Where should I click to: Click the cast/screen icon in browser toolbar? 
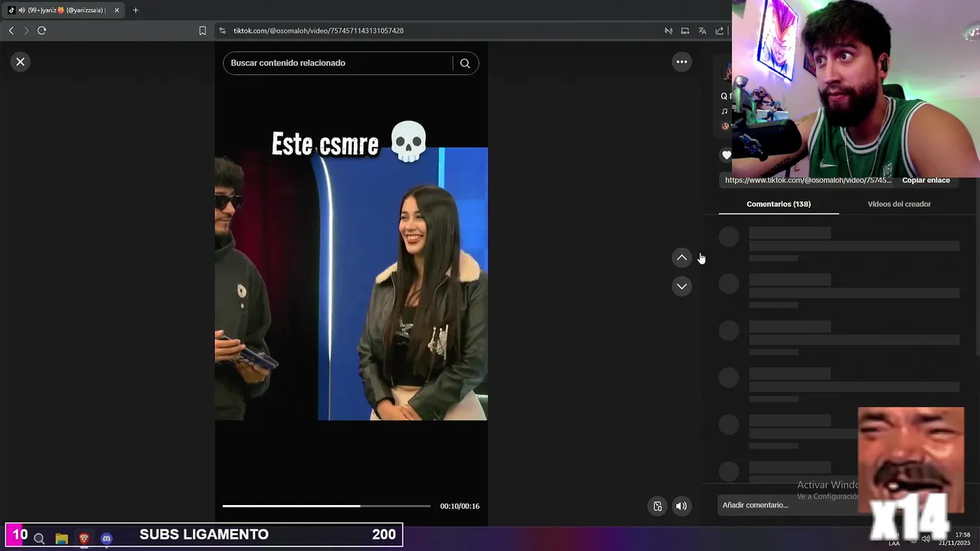(685, 31)
